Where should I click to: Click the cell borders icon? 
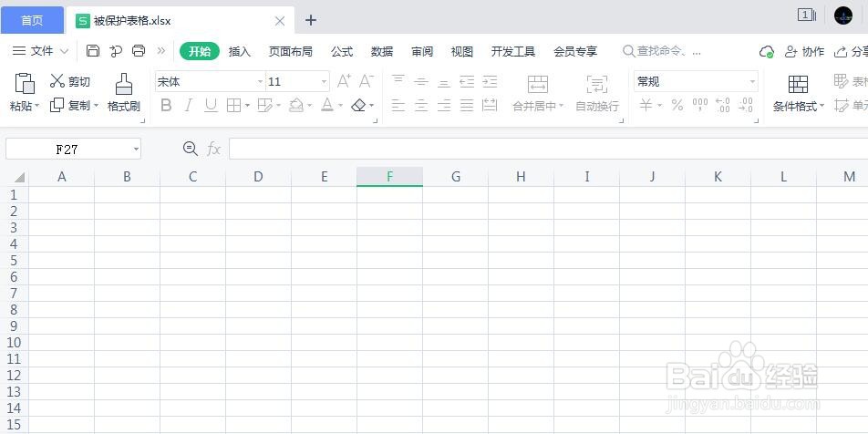click(233, 105)
